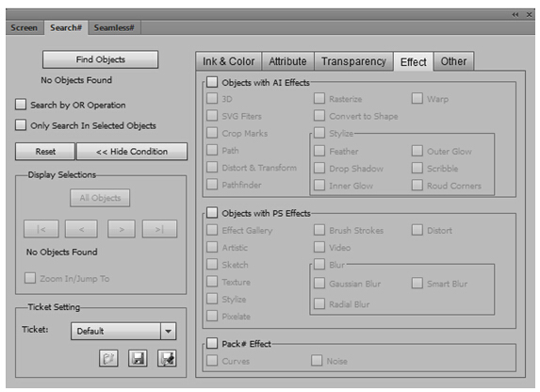Check Only Search In Selected Objects
540x392 pixels.
click(x=21, y=125)
